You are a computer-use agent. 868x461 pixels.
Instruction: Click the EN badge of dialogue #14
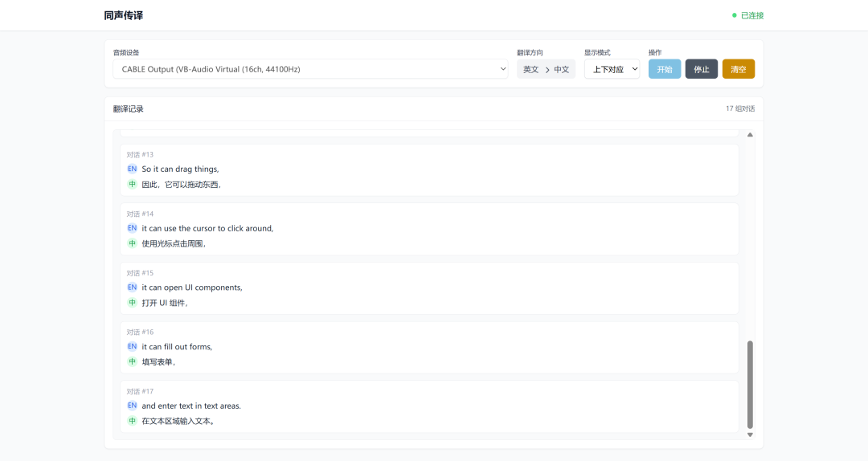[x=132, y=228]
